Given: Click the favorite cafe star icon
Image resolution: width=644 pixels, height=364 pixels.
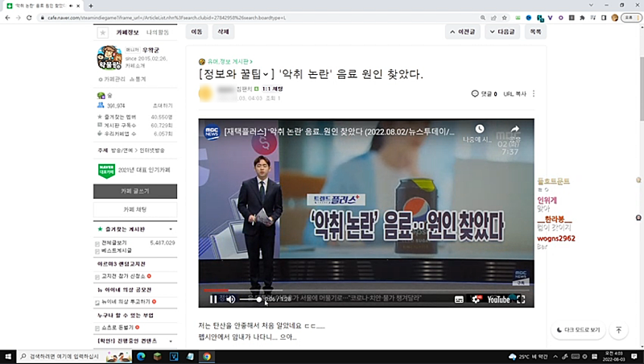Looking at the screenshot, I should coord(103,32).
